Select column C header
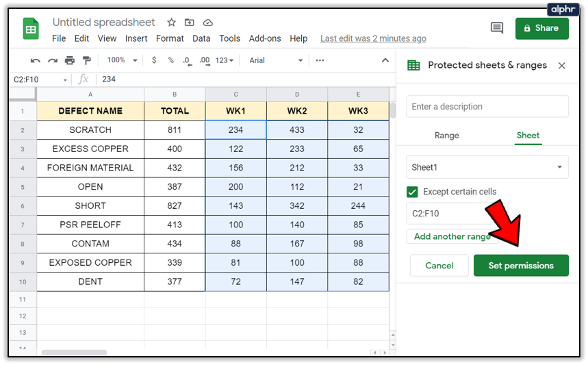 pos(236,95)
